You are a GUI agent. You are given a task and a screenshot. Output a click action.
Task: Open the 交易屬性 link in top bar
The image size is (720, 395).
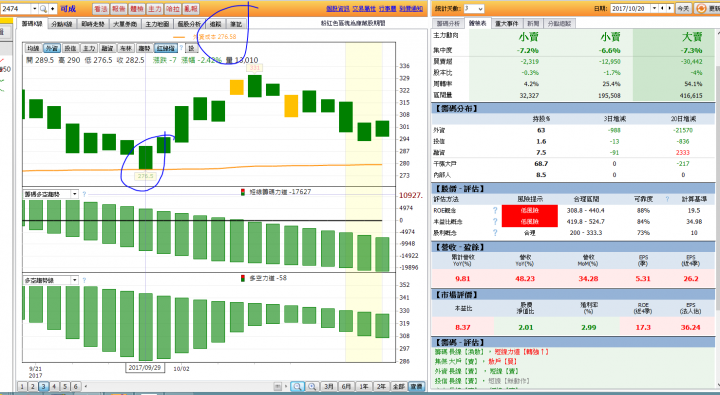point(364,9)
